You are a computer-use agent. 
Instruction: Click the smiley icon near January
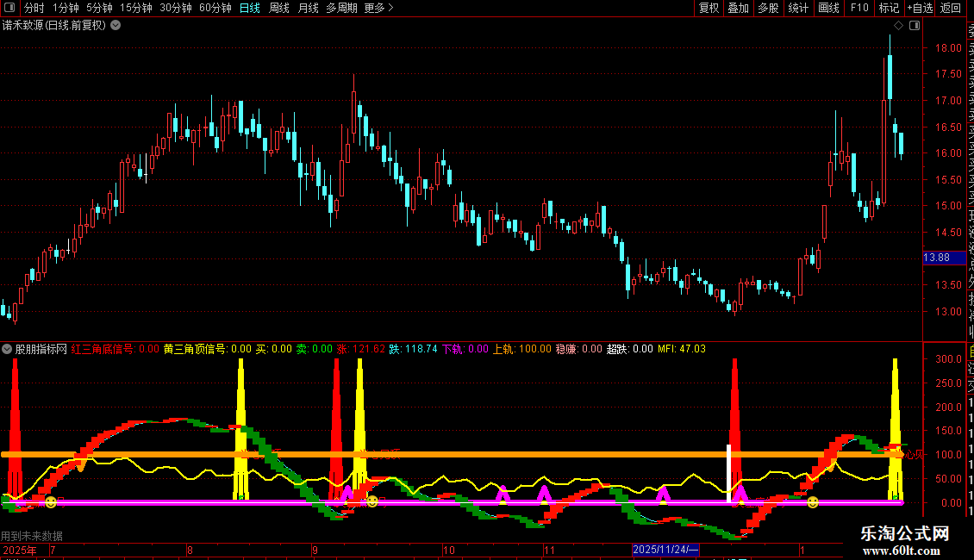coord(813,501)
